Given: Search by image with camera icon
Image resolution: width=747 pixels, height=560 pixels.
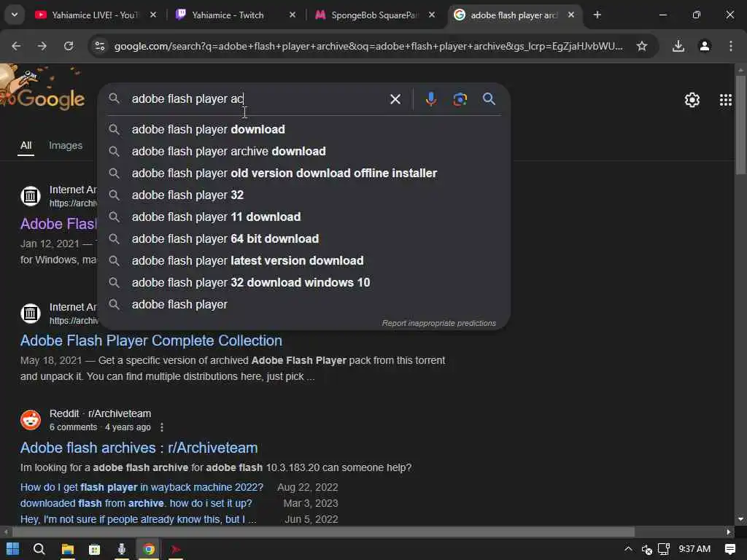Looking at the screenshot, I should pyautogui.click(x=460, y=99).
